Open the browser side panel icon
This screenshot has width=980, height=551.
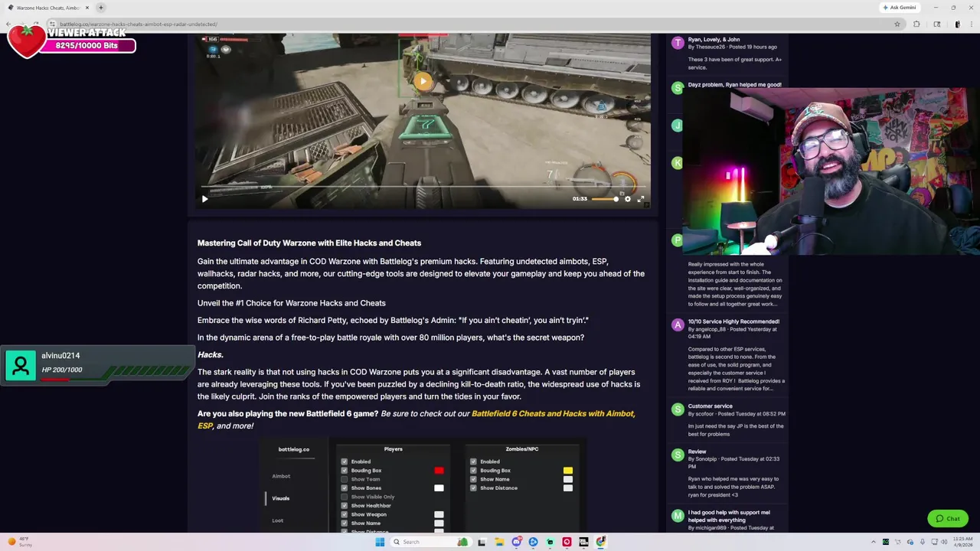(x=936, y=24)
